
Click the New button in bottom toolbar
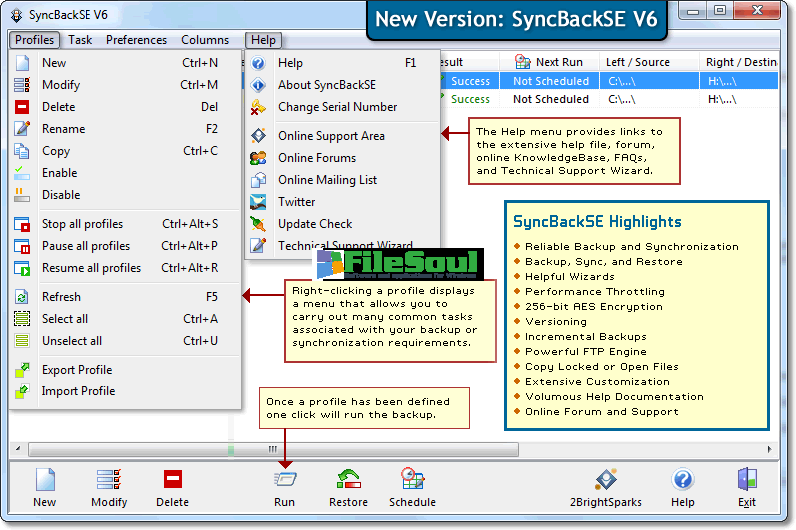pyautogui.click(x=45, y=486)
